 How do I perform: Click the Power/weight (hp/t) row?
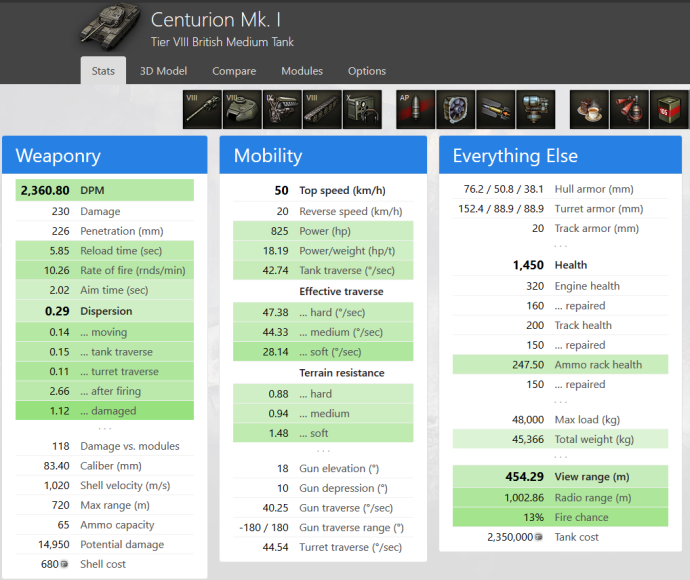click(323, 251)
